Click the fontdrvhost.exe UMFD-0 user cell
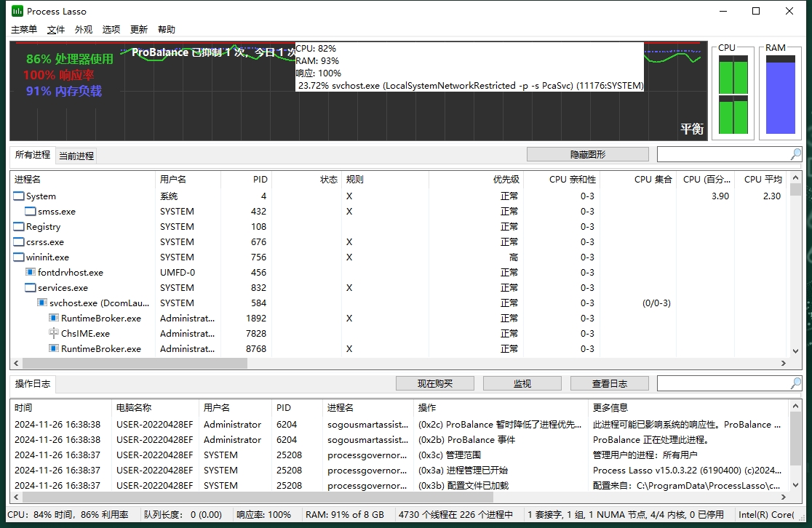Viewport: 812px width, 528px height. pyautogui.click(x=177, y=272)
